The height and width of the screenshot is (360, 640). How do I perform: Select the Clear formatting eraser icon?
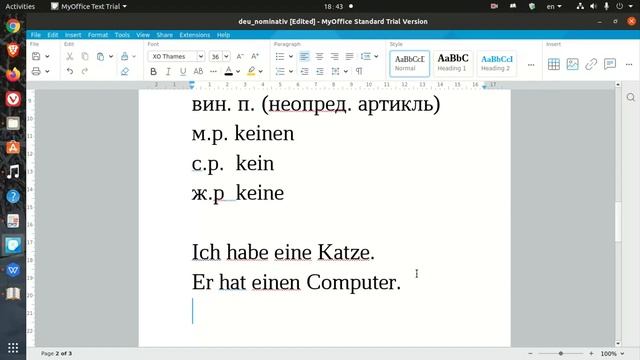(x=124, y=71)
